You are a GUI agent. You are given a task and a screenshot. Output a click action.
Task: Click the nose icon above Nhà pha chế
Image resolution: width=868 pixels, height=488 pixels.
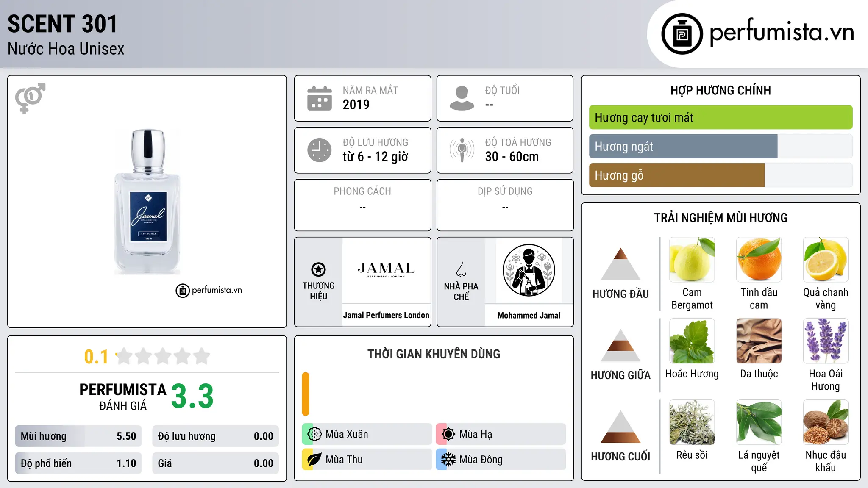pyautogui.click(x=461, y=269)
